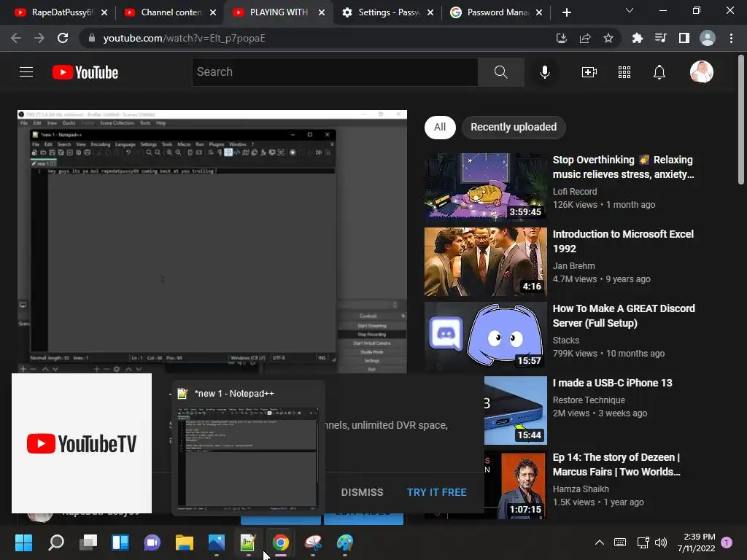
Task: Click the Chrome taskbar icon
Action: (281, 542)
